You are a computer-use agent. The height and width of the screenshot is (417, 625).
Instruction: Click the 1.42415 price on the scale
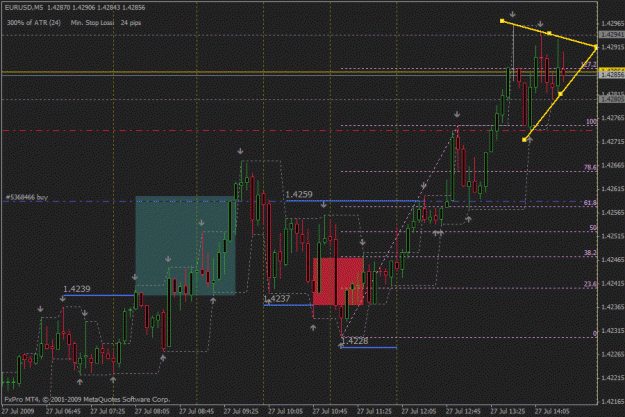612,283
